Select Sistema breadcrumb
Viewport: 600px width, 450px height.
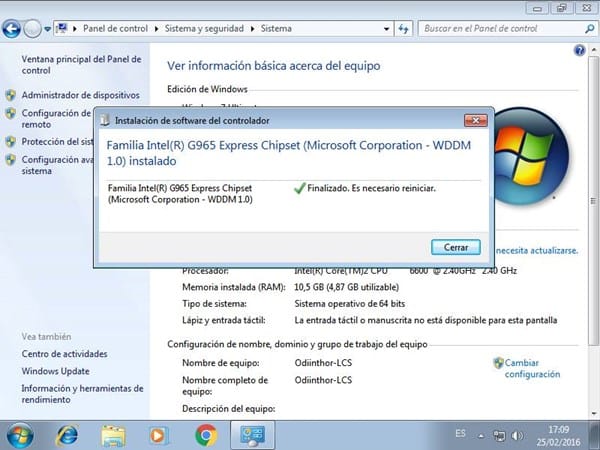tap(276, 29)
